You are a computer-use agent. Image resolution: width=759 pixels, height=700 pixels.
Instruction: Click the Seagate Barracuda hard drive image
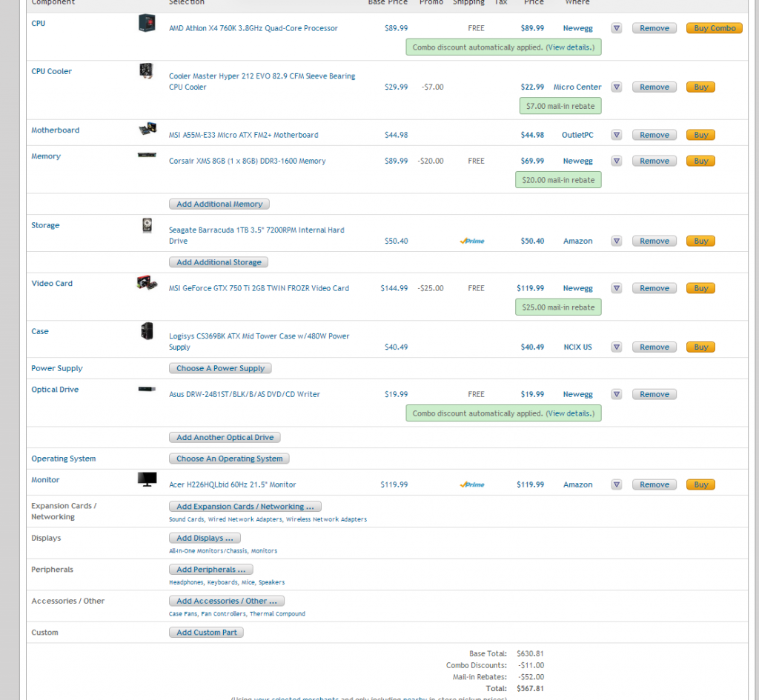pyautogui.click(x=147, y=225)
